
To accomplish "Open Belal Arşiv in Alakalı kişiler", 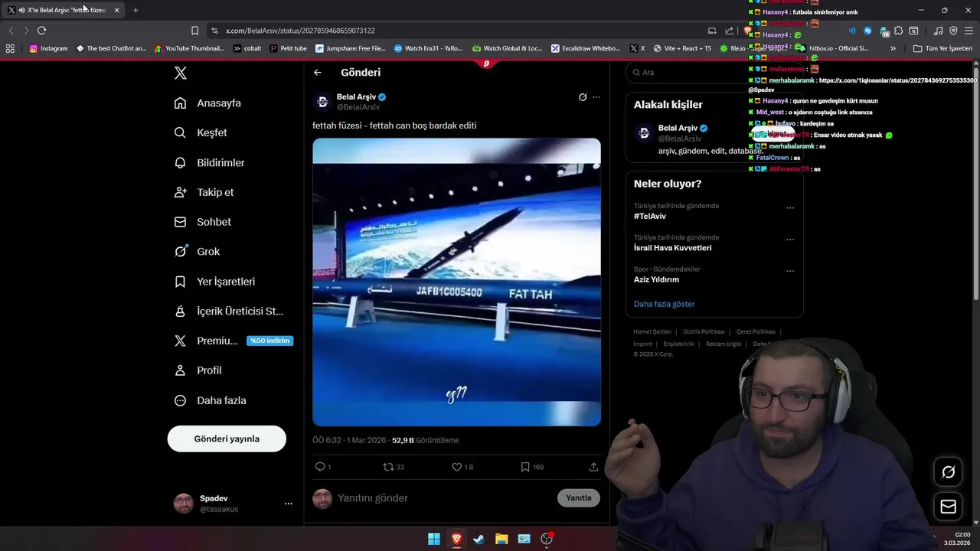I will click(678, 128).
